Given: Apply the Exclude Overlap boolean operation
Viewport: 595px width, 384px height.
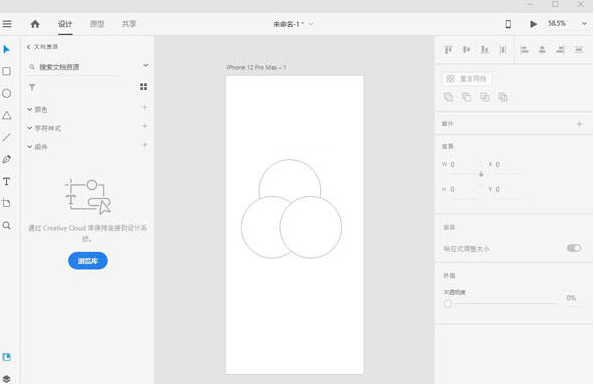Looking at the screenshot, I should 503,97.
